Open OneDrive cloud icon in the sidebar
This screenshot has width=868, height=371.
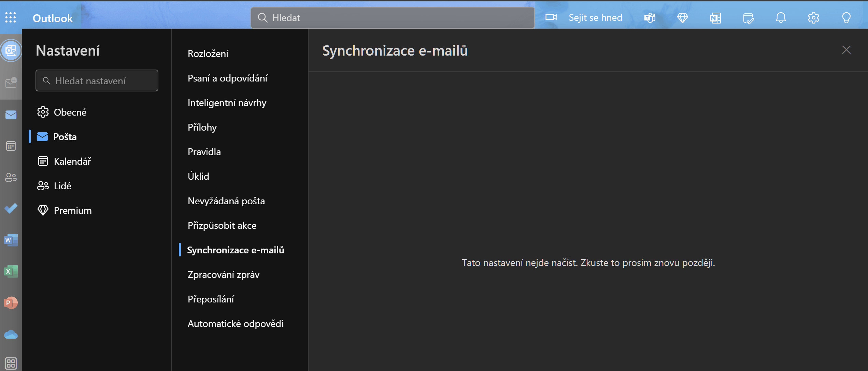[x=11, y=335]
